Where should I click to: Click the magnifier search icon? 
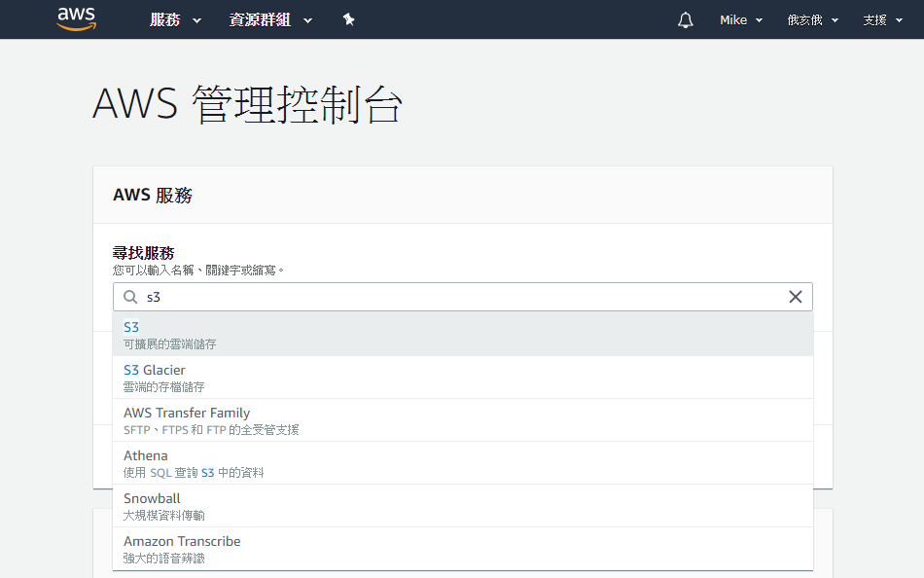point(130,297)
